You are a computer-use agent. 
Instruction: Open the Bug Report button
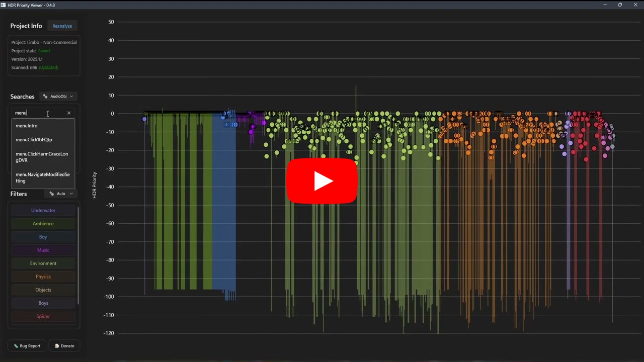point(27,346)
